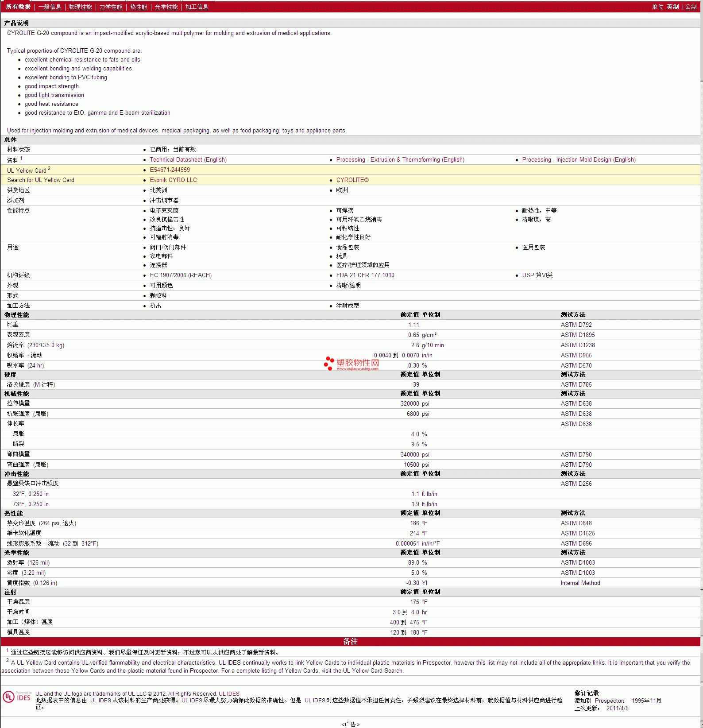This screenshot has height=728, width=703.
Task: Select the 所有数据 tab
Action: tap(18, 7)
